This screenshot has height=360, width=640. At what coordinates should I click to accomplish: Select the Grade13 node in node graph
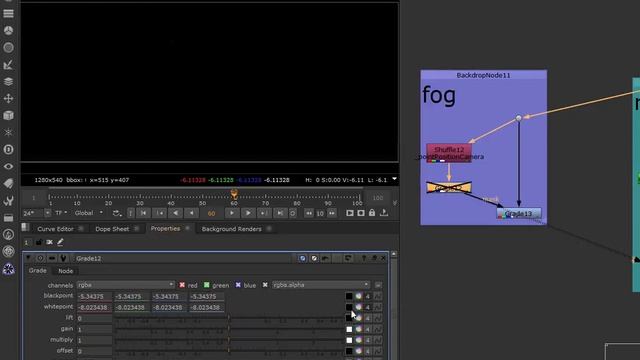(519, 213)
